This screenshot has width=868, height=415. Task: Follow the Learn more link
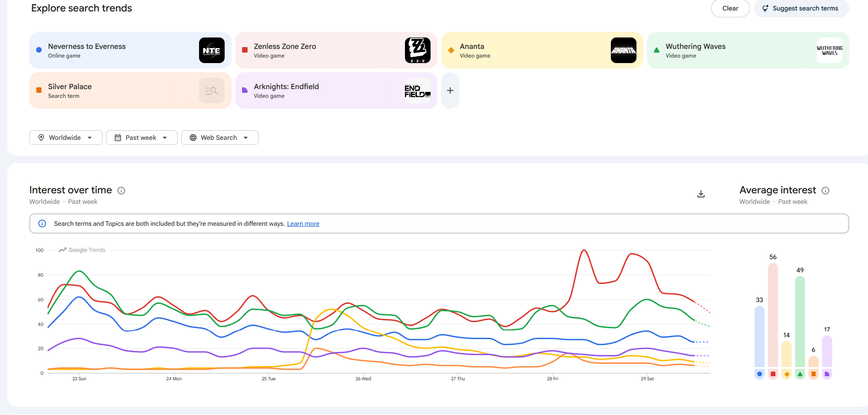click(303, 223)
